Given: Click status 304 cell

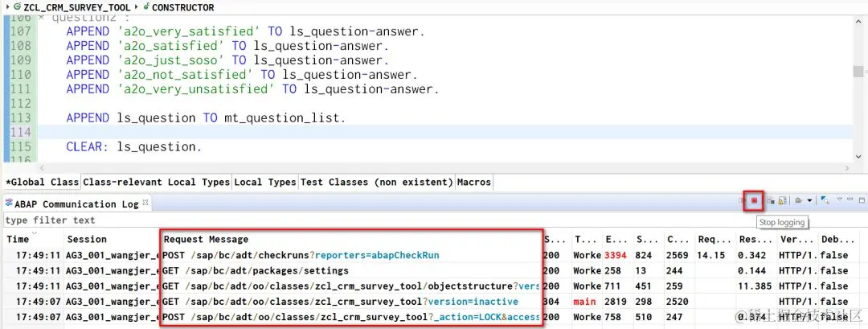Looking at the screenshot, I should click(552, 302).
